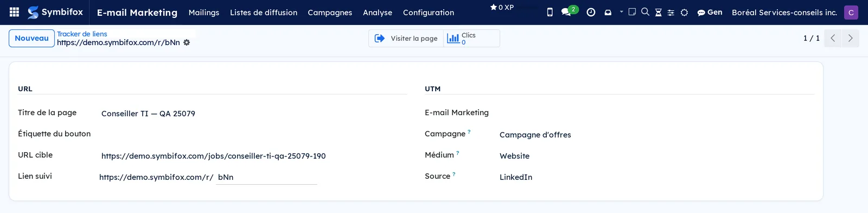Go to the next record arrow
The image size is (868, 213).
point(850,38)
